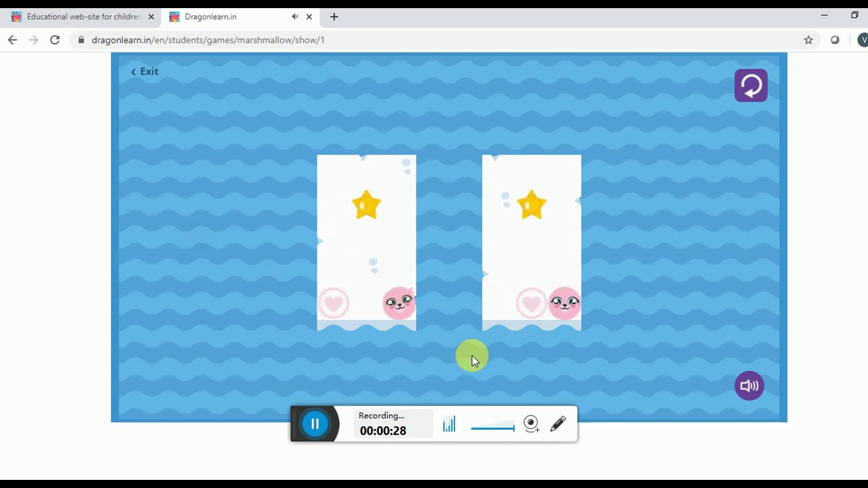Click the recording timer 00:00:28
Image resolution: width=868 pixels, height=488 pixels.
[x=383, y=431]
